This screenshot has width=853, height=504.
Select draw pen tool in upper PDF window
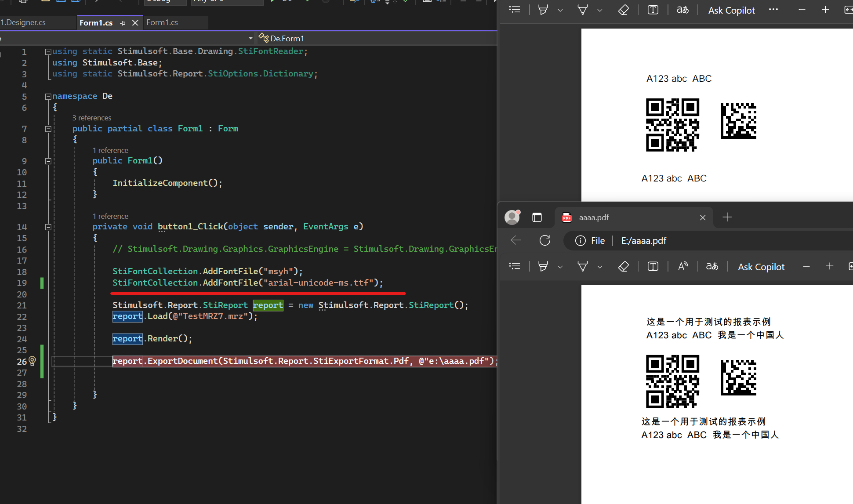tap(583, 10)
